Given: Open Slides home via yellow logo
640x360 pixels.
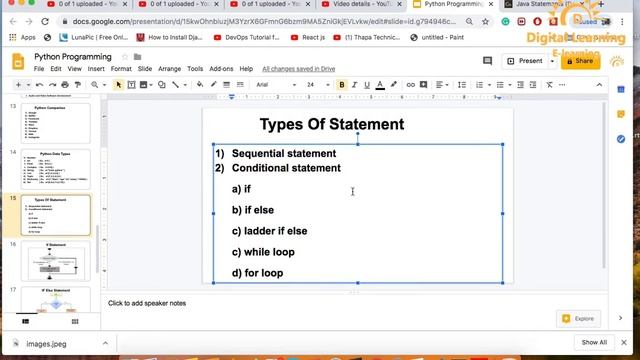Looking at the screenshot, I should [18, 62].
